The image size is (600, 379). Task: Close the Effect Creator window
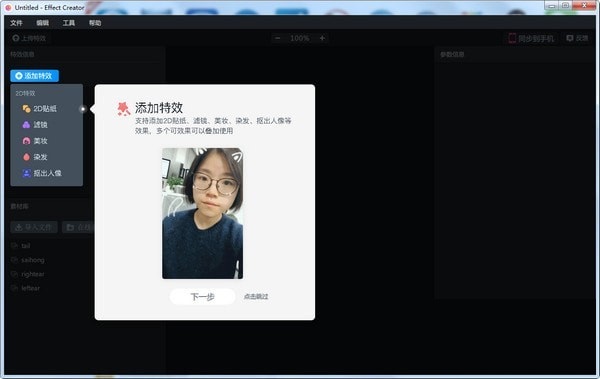point(584,5)
